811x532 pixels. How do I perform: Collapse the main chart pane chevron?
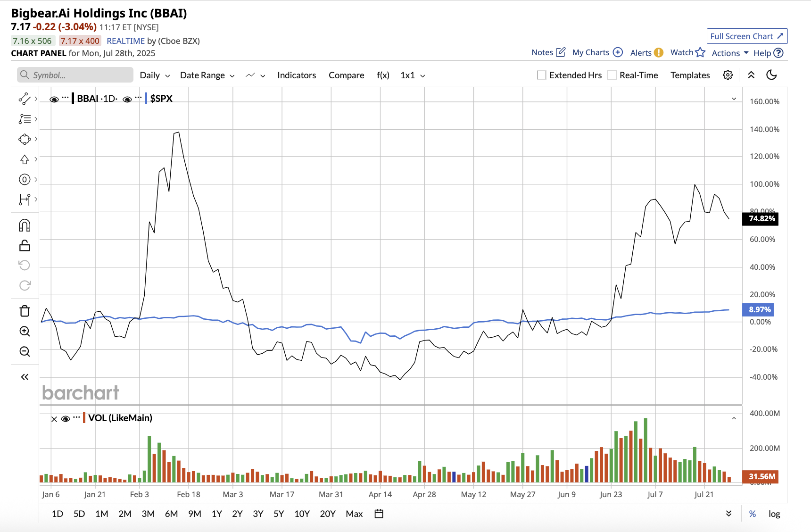click(734, 99)
